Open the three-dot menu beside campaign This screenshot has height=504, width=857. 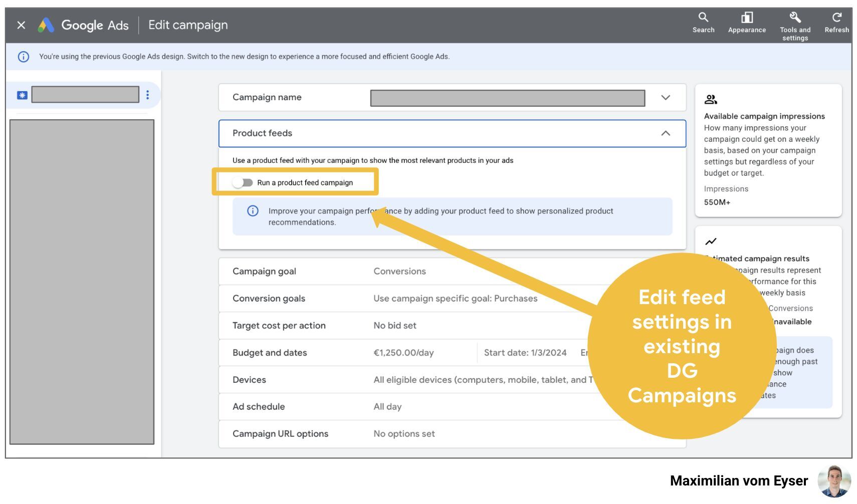point(147,95)
